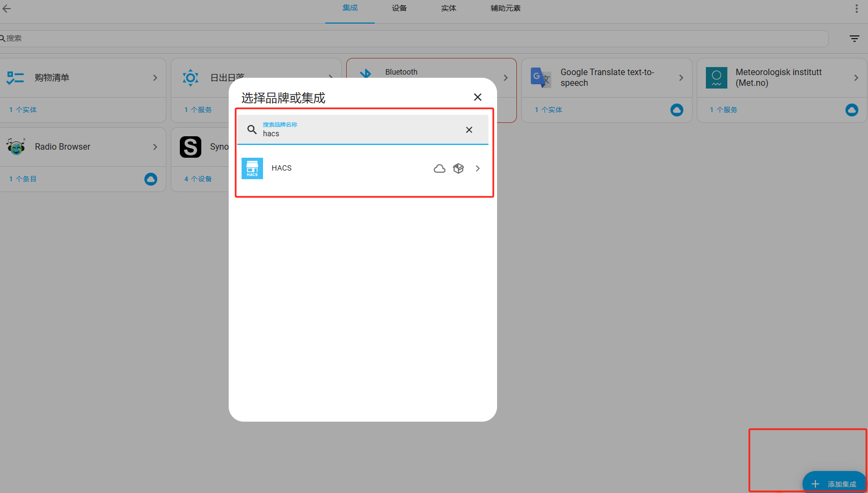This screenshot has width=868, height=493.
Task: Focus the main integrations 搜索 field
Action: pos(413,39)
